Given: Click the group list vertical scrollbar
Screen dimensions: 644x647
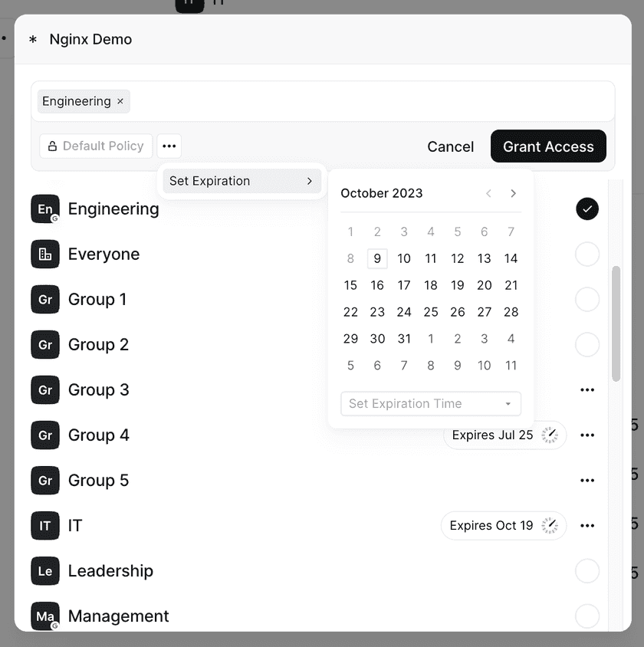Looking at the screenshot, I should pos(616,324).
